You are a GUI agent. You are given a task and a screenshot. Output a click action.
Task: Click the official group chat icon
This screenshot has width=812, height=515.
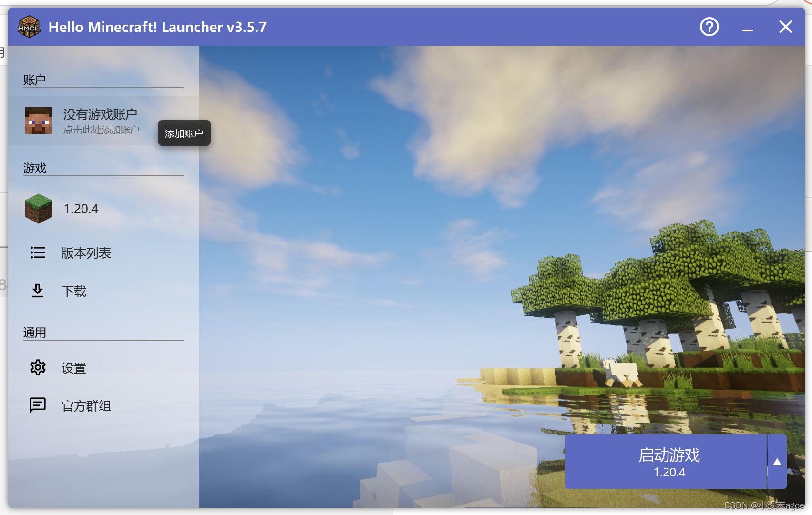click(38, 405)
